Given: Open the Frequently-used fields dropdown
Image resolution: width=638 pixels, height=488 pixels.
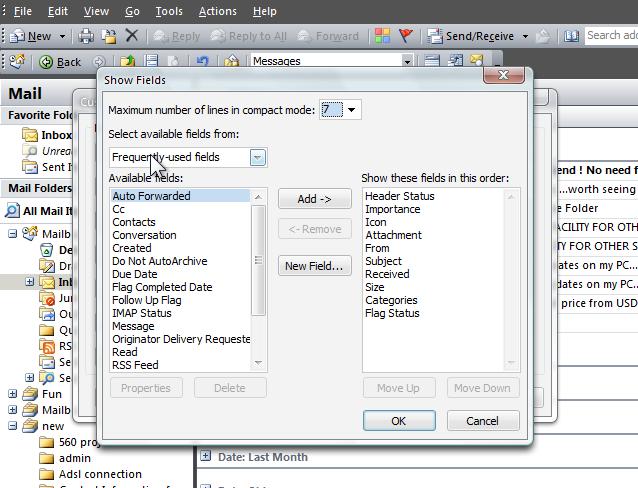Looking at the screenshot, I should click(x=258, y=158).
